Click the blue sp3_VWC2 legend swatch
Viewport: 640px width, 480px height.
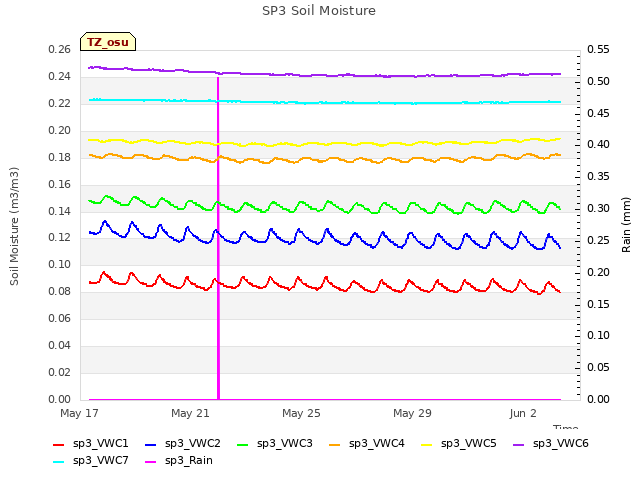point(151,444)
